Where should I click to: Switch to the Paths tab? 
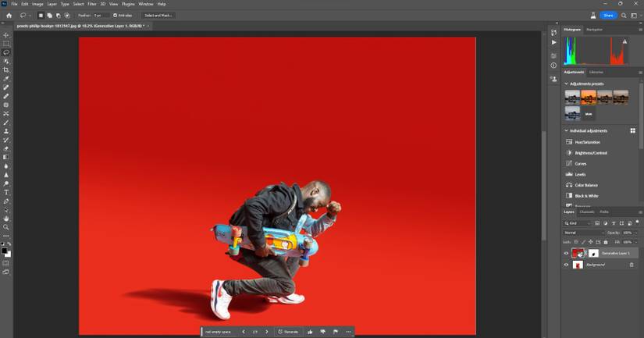(x=604, y=212)
